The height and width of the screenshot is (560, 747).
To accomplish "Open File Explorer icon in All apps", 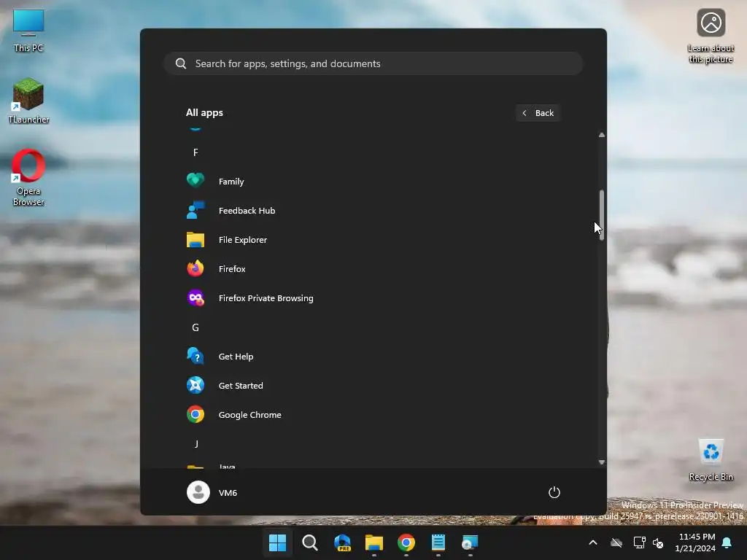I will (x=196, y=239).
